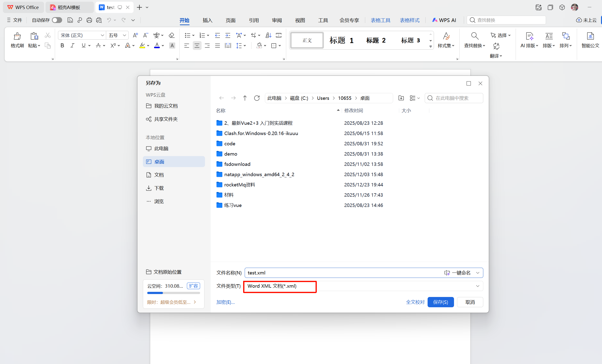This screenshot has width=602, height=364.
Task: Click the 保存(S) button
Action: point(441,302)
